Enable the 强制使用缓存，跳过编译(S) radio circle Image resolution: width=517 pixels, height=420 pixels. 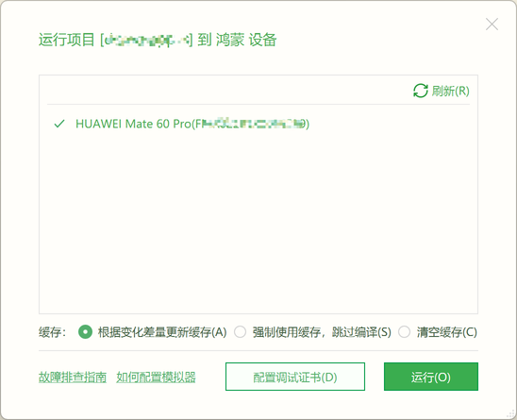point(240,332)
